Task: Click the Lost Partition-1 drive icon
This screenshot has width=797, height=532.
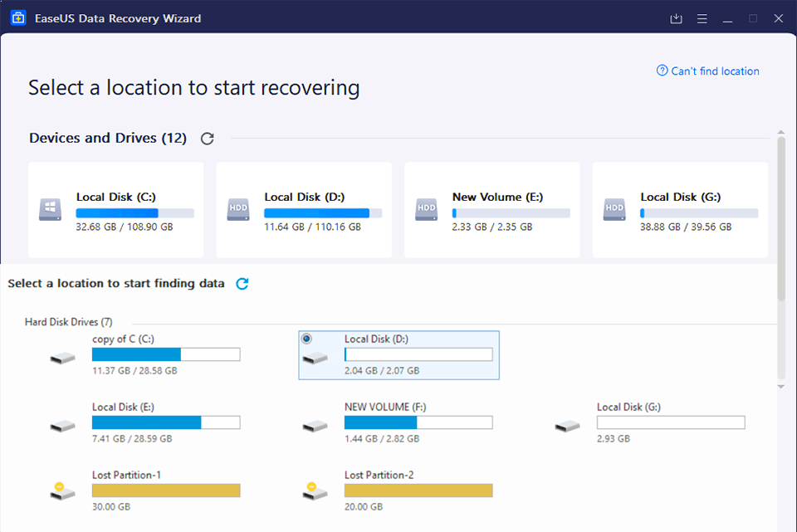Action: pyautogui.click(x=62, y=491)
